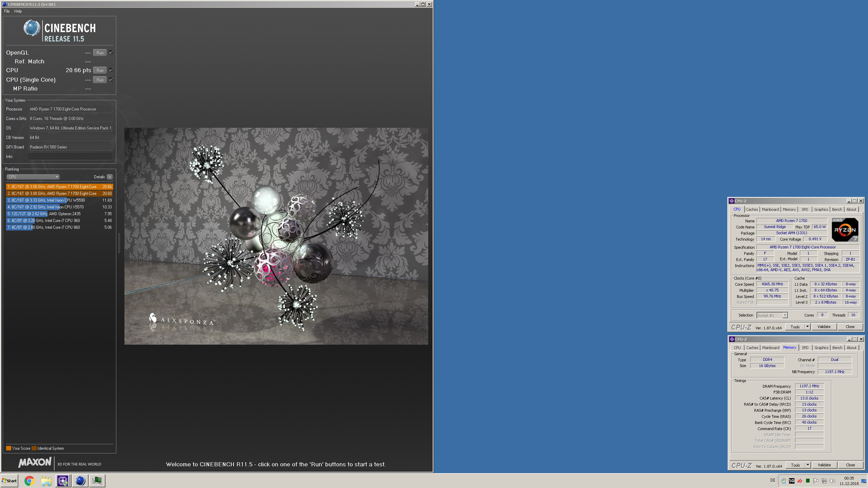
Task: Run the OpenGL benchmark
Action: pyautogui.click(x=100, y=53)
